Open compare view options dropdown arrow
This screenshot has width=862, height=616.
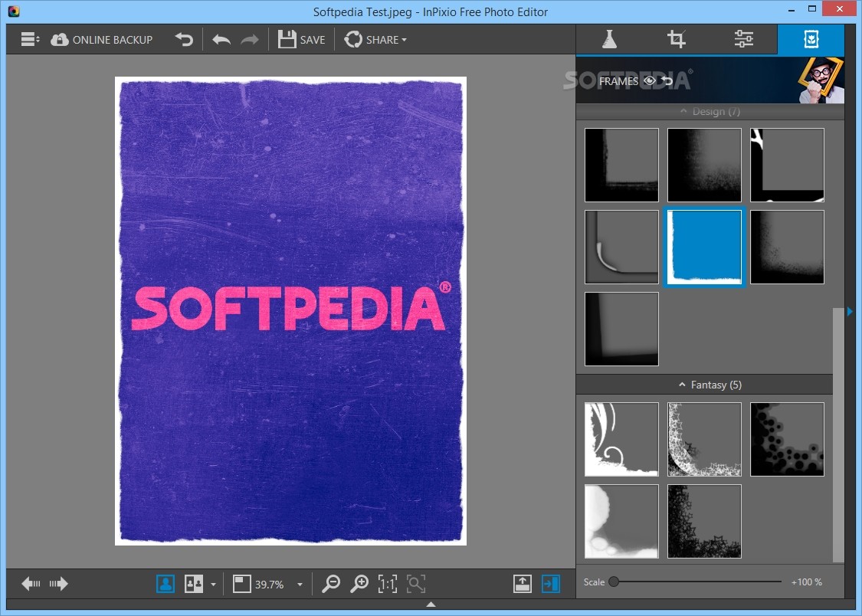[213, 584]
